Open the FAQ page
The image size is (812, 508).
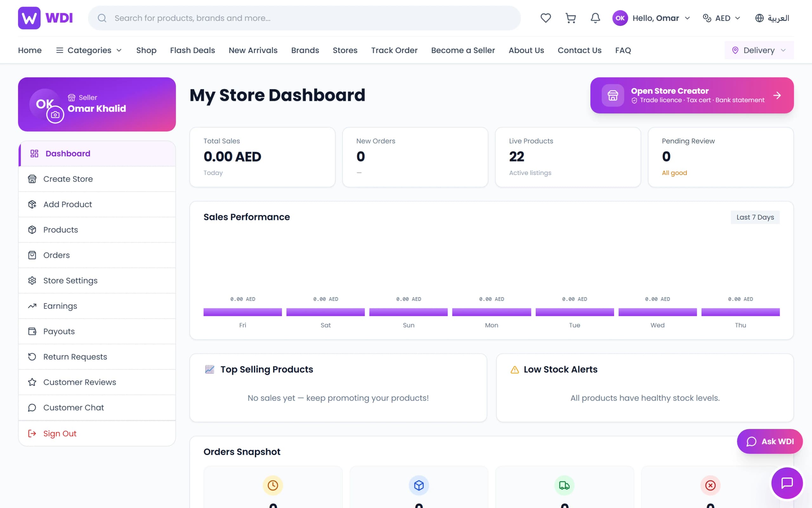click(x=623, y=50)
